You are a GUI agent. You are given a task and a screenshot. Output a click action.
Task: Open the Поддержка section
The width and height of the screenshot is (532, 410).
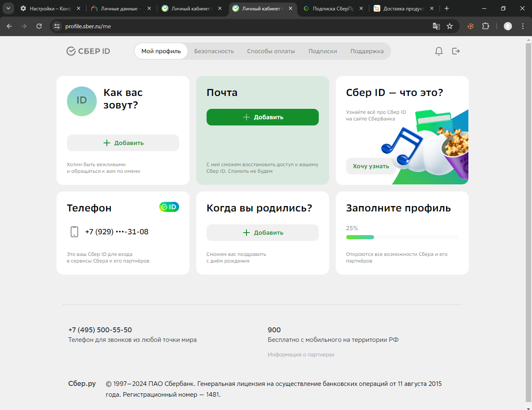click(x=367, y=51)
